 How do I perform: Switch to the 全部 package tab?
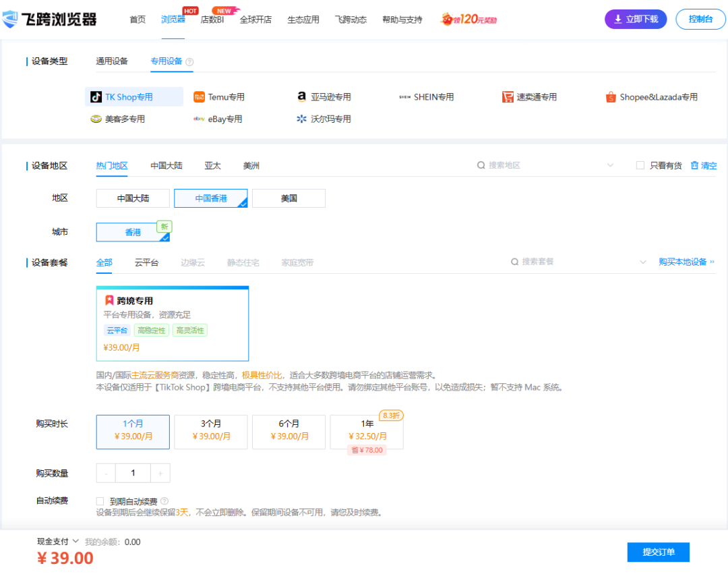pos(104,262)
